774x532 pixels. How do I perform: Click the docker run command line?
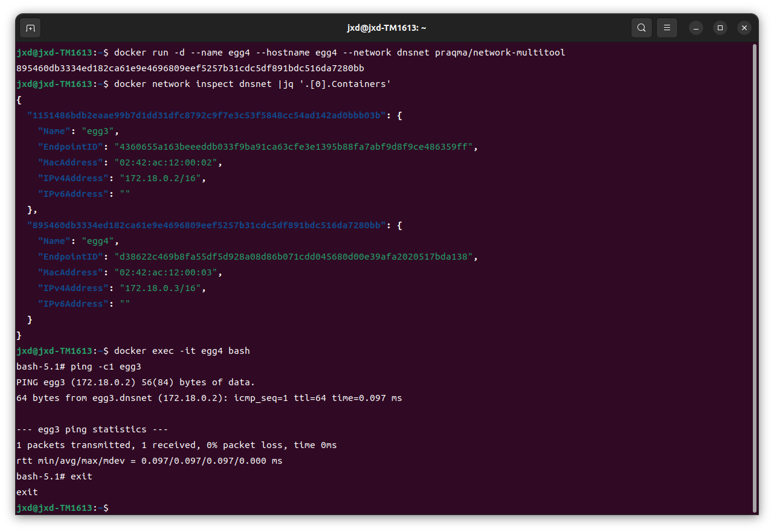click(x=339, y=53)
